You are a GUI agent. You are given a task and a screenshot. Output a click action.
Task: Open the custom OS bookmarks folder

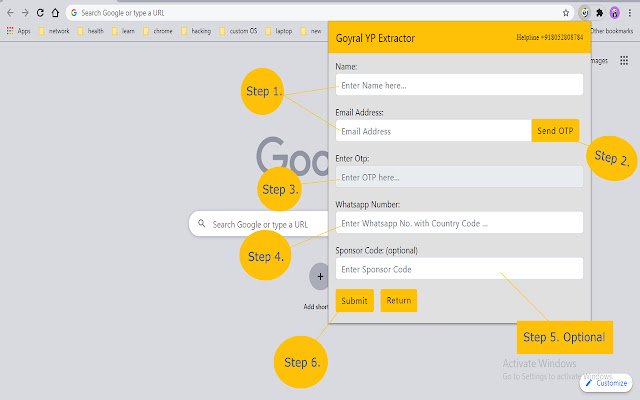coord(238,31)
